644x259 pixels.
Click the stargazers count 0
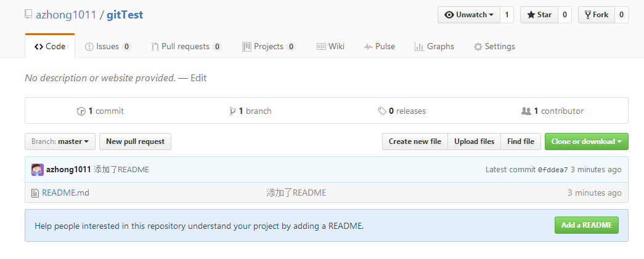click(565, 15)
